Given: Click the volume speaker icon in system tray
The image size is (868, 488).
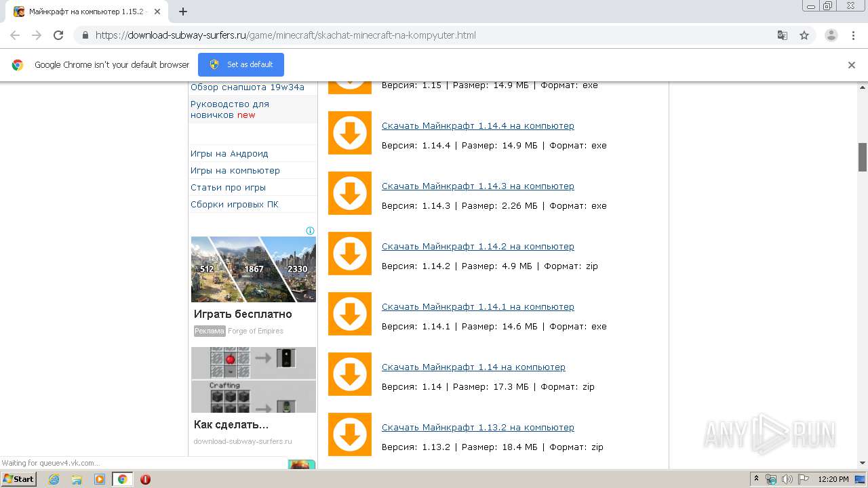Looking at the screenshot, I should [787, 479].
